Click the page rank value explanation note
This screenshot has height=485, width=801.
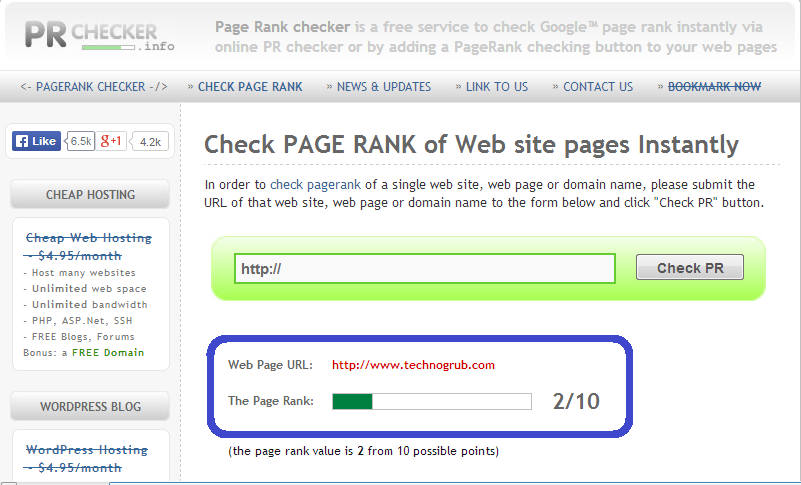point(363,451)
